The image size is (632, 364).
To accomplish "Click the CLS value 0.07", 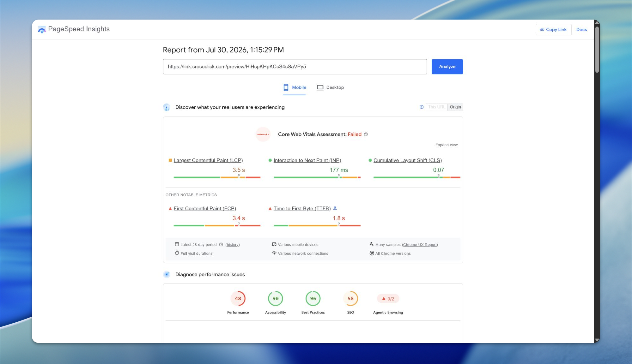I will click(439, 170).
